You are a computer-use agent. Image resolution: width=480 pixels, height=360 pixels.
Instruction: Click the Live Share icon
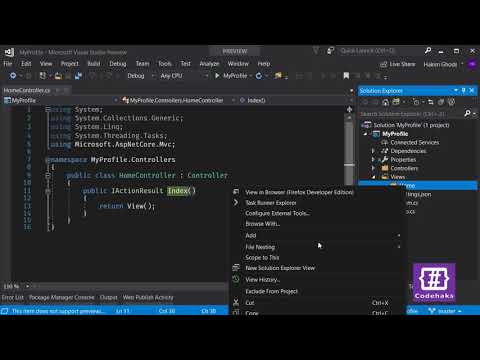pos(384,64)
